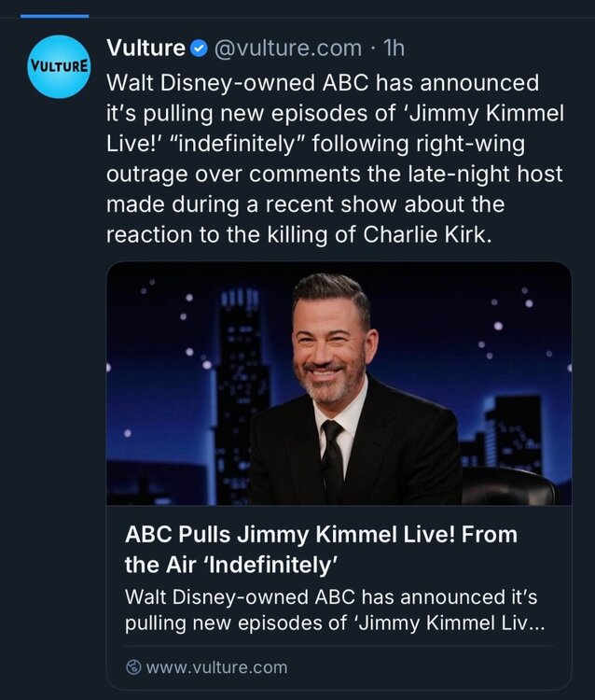This screenshot has height=700, width=595.
Task: Open the post via the 1h timestamp
Action: (394, 48)
